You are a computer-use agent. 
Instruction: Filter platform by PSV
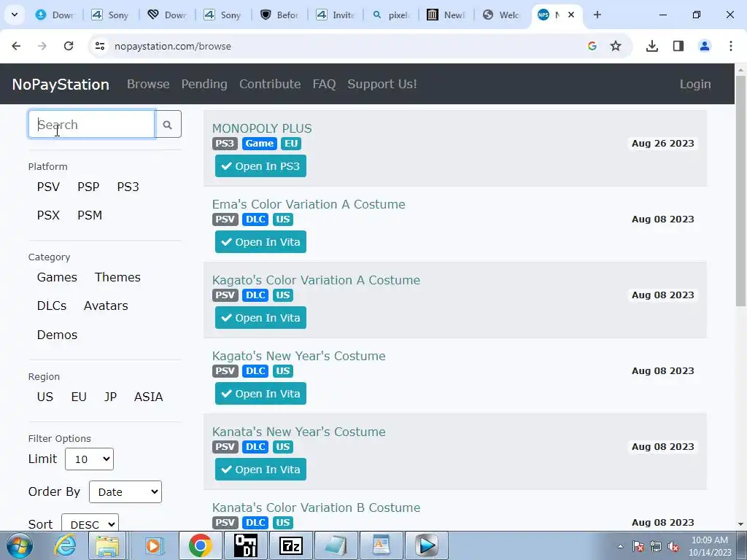pos(49,187)
